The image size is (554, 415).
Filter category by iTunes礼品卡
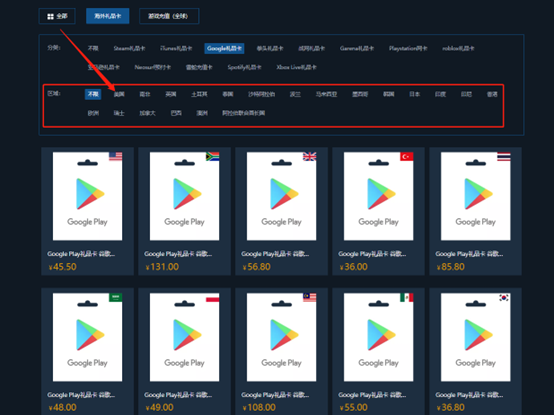tap(176, 48)
